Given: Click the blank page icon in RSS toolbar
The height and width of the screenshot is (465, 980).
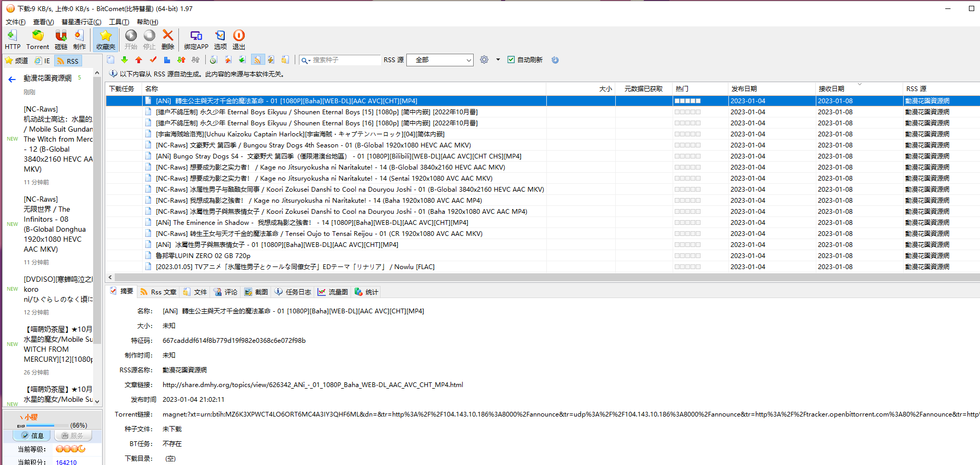Looking at the screenshot, I should 111,60.
